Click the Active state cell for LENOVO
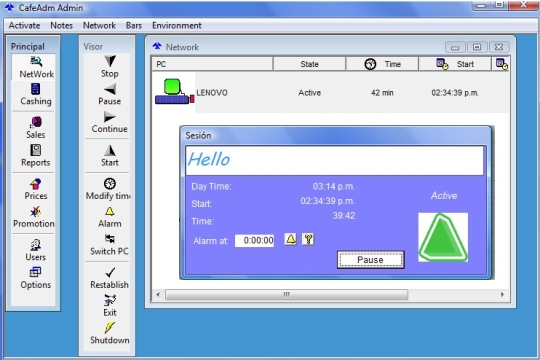Screen dimensions: 540x360 [x=309, y=93]
